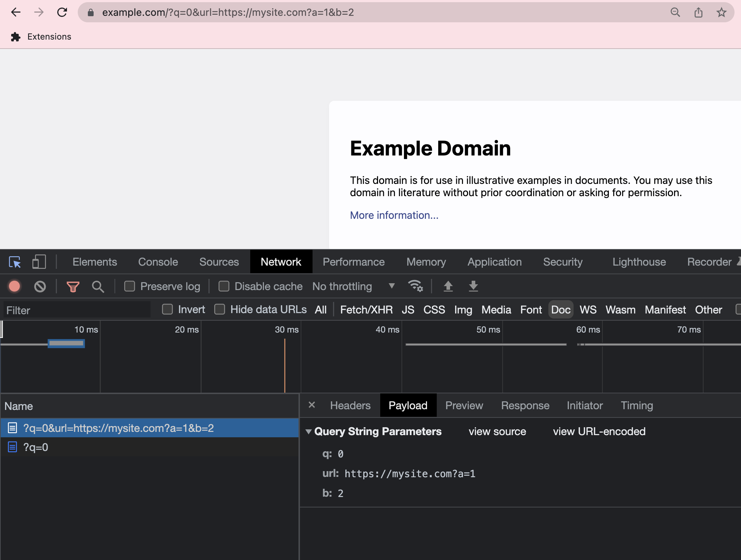Click the red filter funnel icon
Image resolution: width=741 pixels, height=560 pixels.
[73, 286]
